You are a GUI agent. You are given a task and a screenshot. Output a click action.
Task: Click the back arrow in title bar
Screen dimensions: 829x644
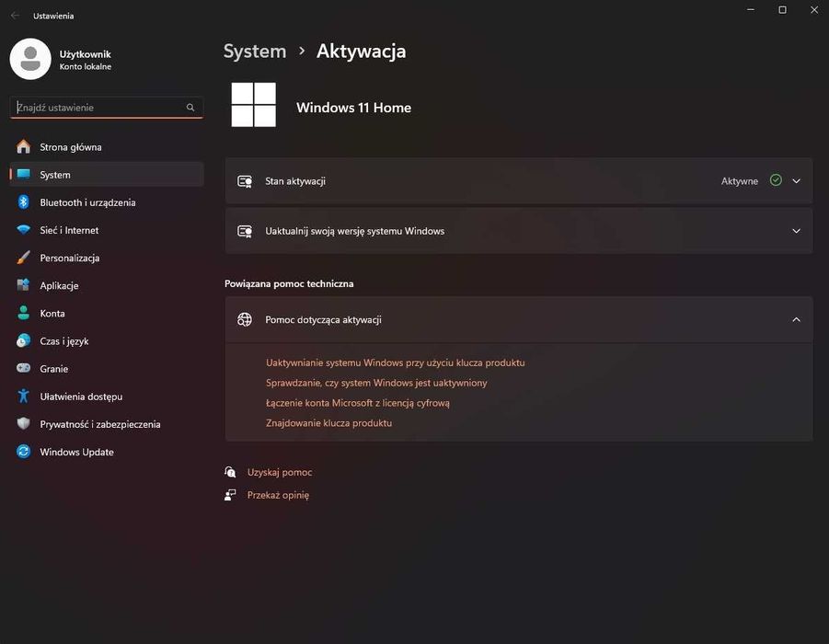pyautogui.click(x=16, y=16)
